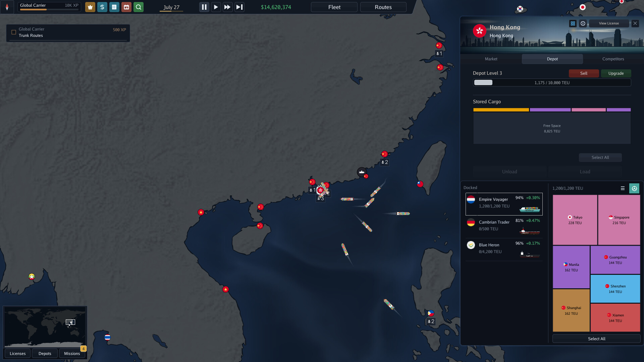Screen dimensions: 644x362
Task: Select the Myanmar port marker on map
Action: 32,277
